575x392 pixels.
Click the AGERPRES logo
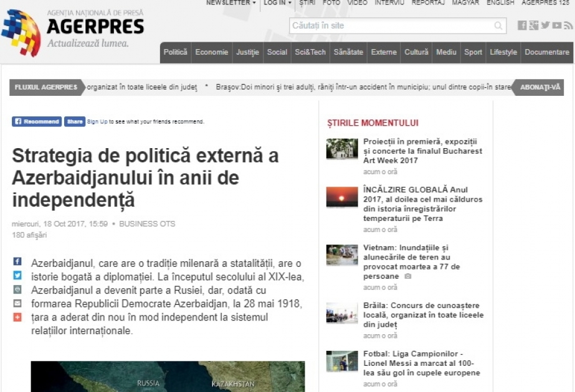point(73,32)
